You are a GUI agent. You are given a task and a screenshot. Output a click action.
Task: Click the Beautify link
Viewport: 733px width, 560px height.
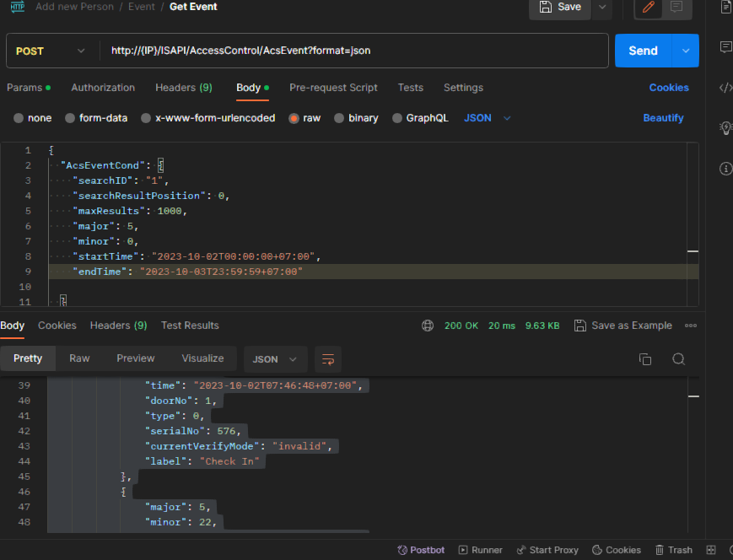[663, 118]
